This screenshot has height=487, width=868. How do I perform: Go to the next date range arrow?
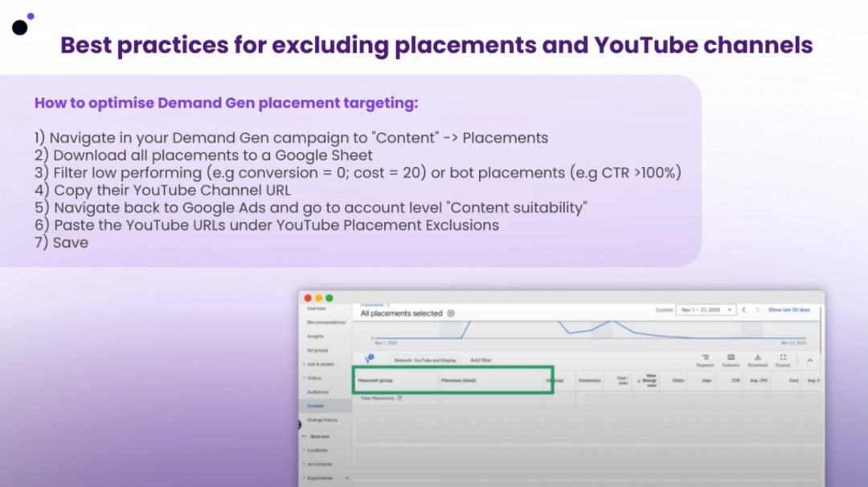757,310
